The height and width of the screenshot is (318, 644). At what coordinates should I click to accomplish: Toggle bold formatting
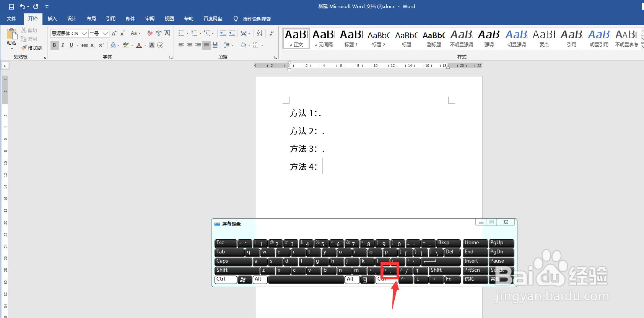54,45
